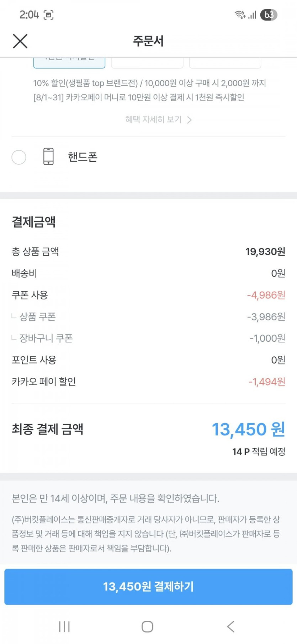
Task: Tap the Wi-Fi status icon
Action: point(240,15)
